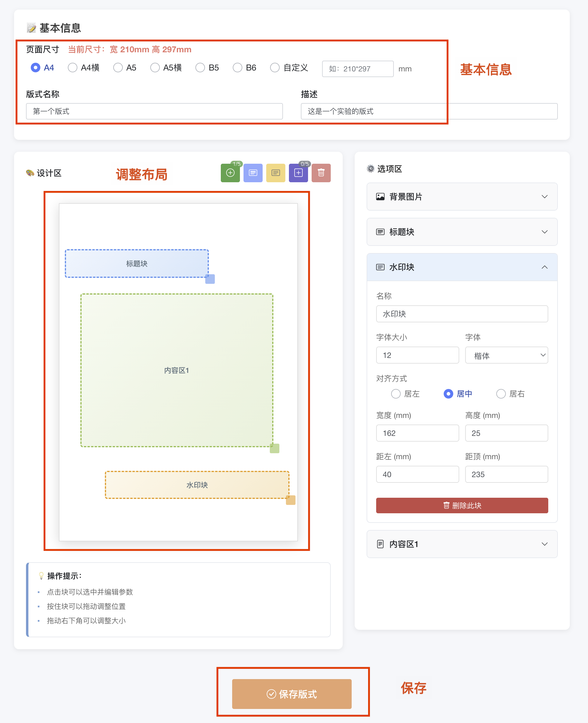
Task: Select the A5 page size radio
Action: tap(118, 68)
